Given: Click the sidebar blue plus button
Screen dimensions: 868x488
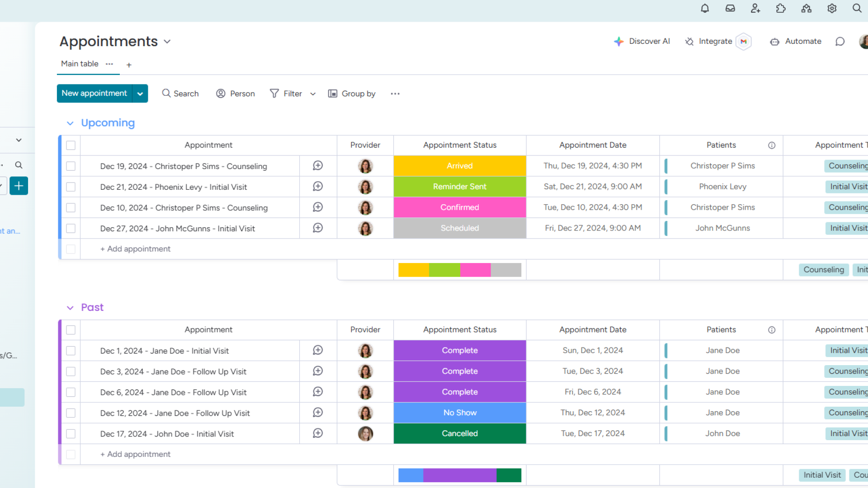Looking at the screenshot, I should (19, 186).
